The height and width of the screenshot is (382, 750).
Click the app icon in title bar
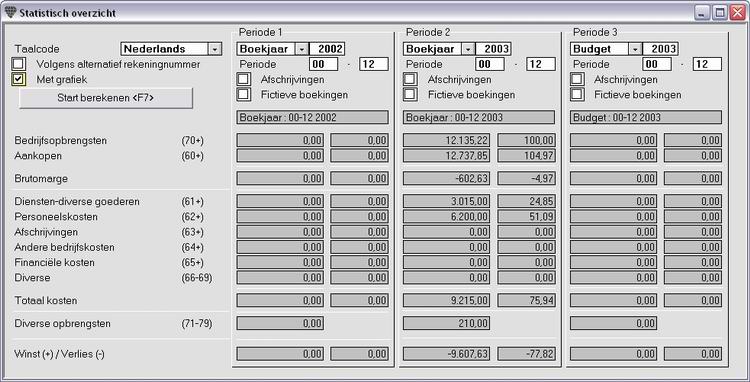pos(10,12)
